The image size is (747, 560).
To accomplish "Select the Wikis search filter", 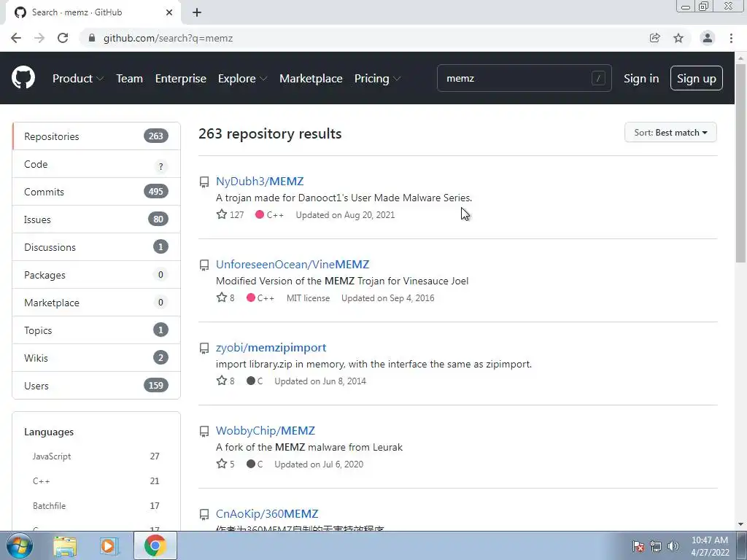I will coord(96,357).
